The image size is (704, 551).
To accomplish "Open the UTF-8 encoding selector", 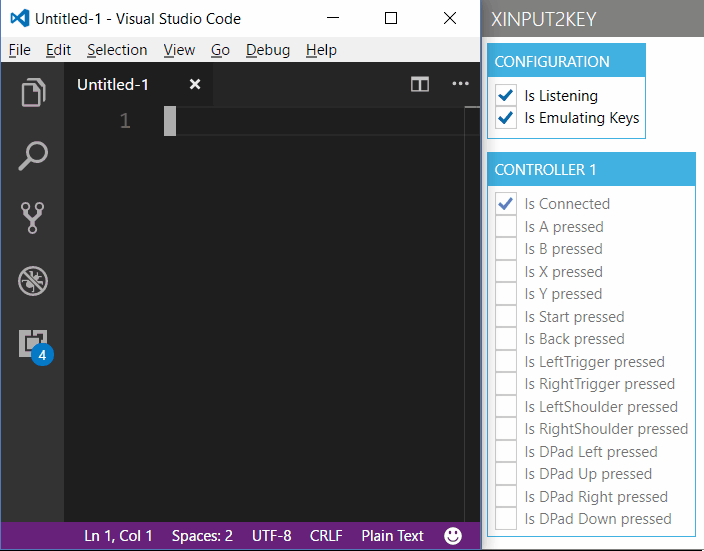I will point(272,536).
